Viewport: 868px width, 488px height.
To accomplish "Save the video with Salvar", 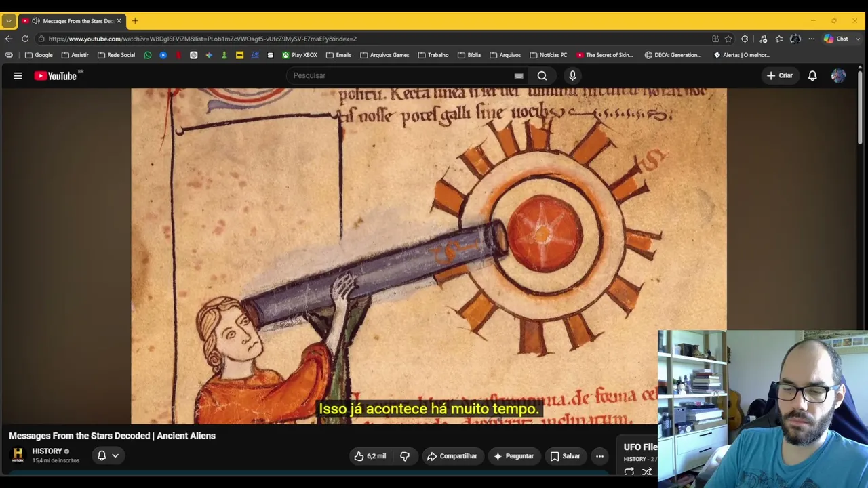I will (x=565, y=456).
